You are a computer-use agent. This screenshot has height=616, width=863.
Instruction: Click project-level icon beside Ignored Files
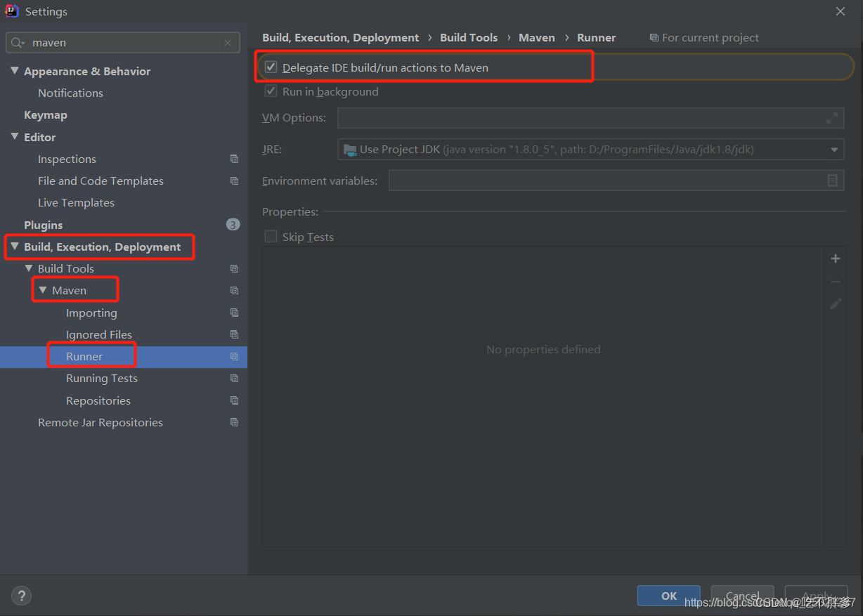pyautogui.click(x=235, y=335)
